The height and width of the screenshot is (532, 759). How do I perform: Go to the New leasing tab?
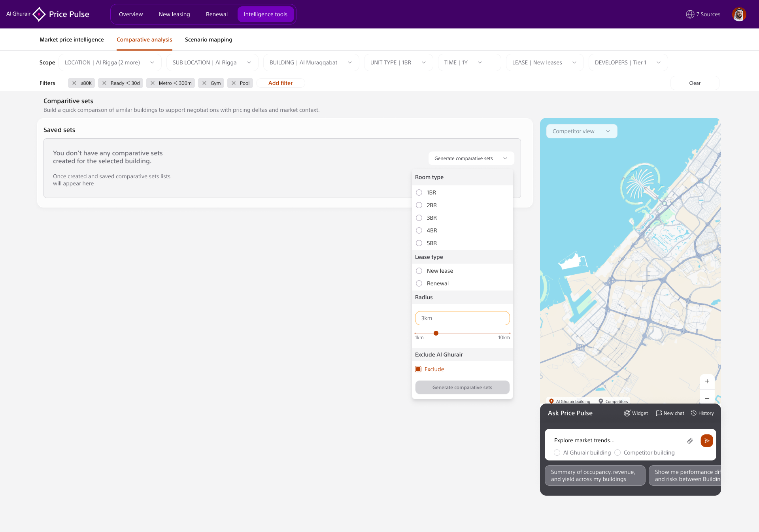point(174,14)
